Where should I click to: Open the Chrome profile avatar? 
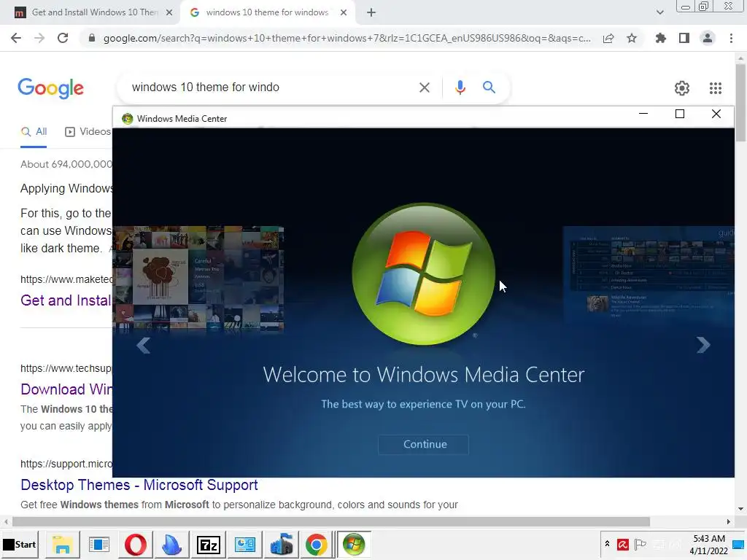click(x=708, y=38)
